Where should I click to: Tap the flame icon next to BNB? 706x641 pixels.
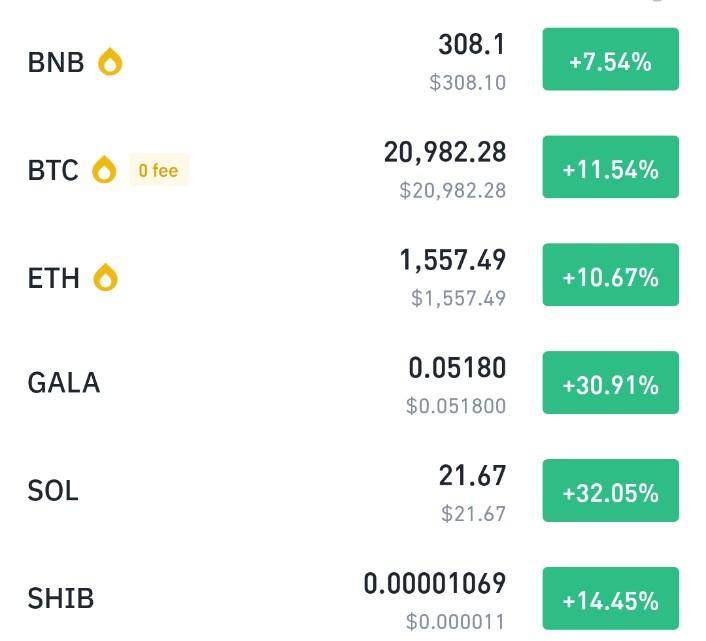(110, 61)
